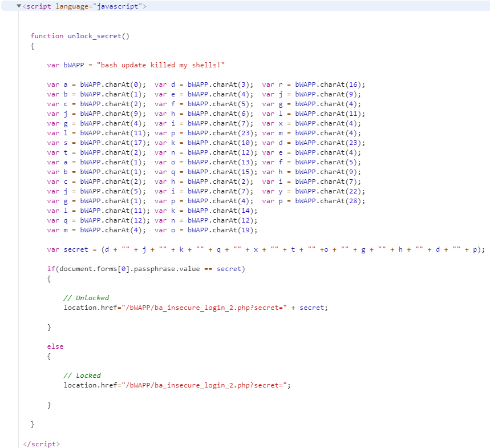This screenshot has width=490, height=448.
Task: Click 'var k = bWAPP.charAt(14);'
Action: pyautogui.click(x=206, y=211)
